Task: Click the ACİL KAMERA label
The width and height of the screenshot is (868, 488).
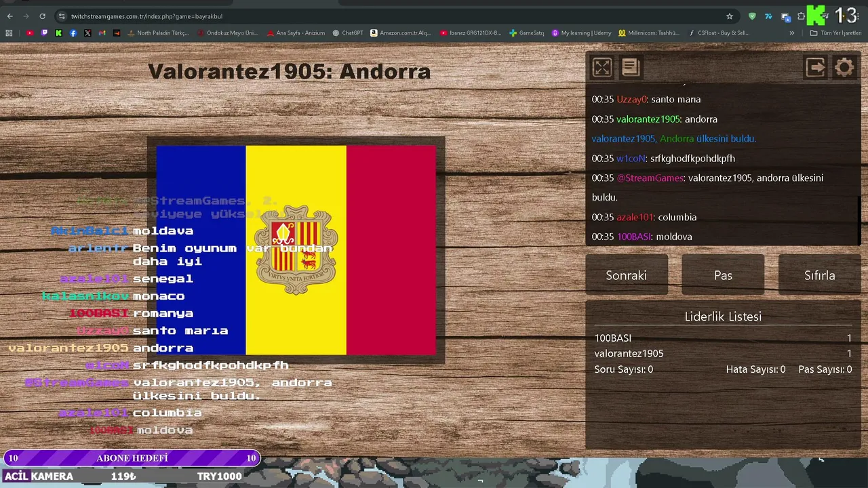Action: [x=39, y=476]
